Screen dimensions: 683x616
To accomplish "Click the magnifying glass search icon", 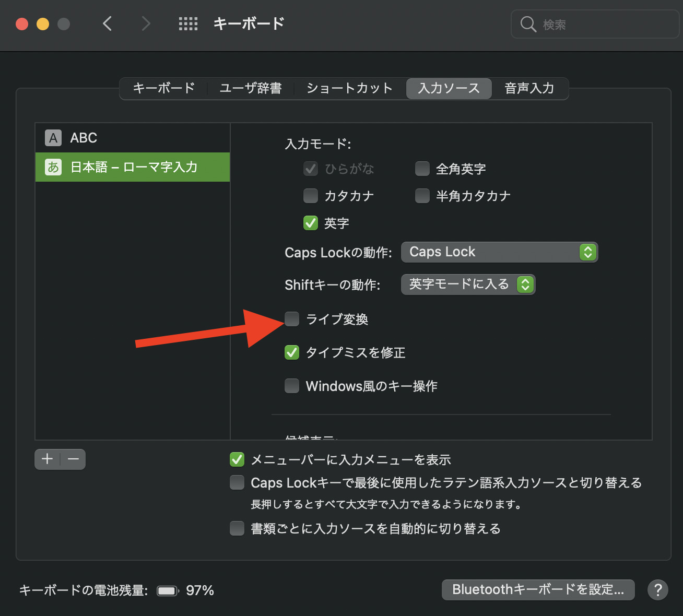I will [528, 24].
